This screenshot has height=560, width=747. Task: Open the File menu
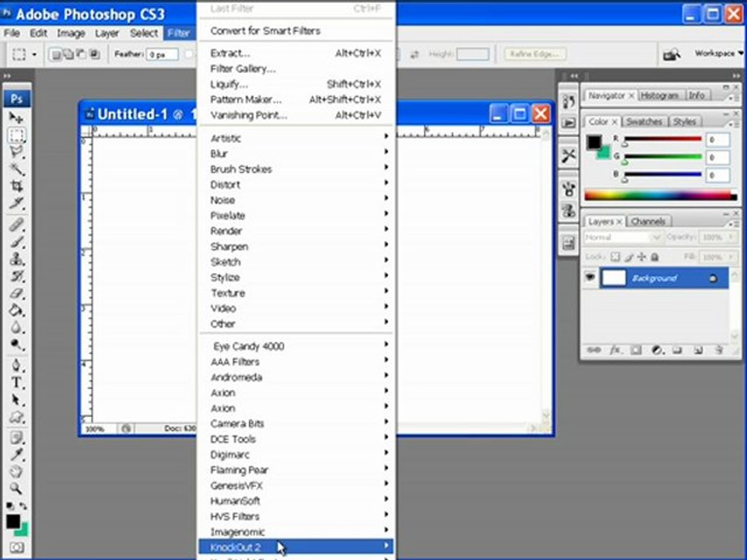[x=12, y=33]
